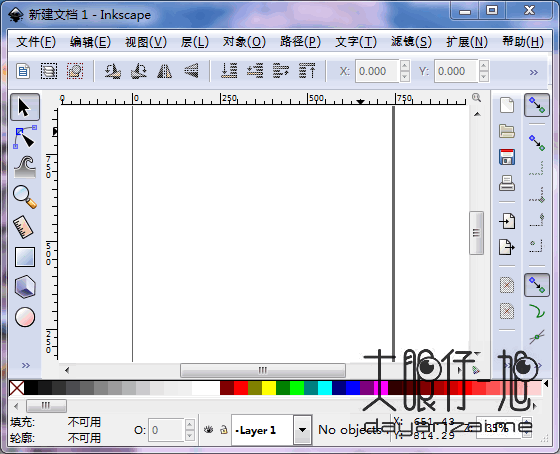Toggle snap to bounding box corners
The width and height of the screenshot is (560, 454).
[536, 195]
